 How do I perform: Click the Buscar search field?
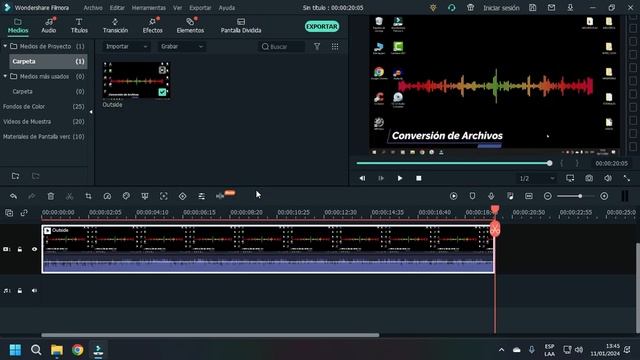point(282,47)
